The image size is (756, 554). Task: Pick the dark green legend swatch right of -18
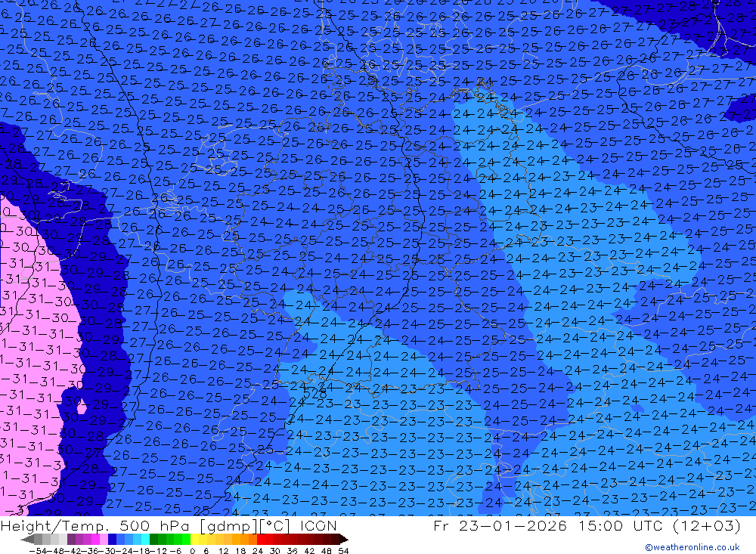click(x=153, y=540)
